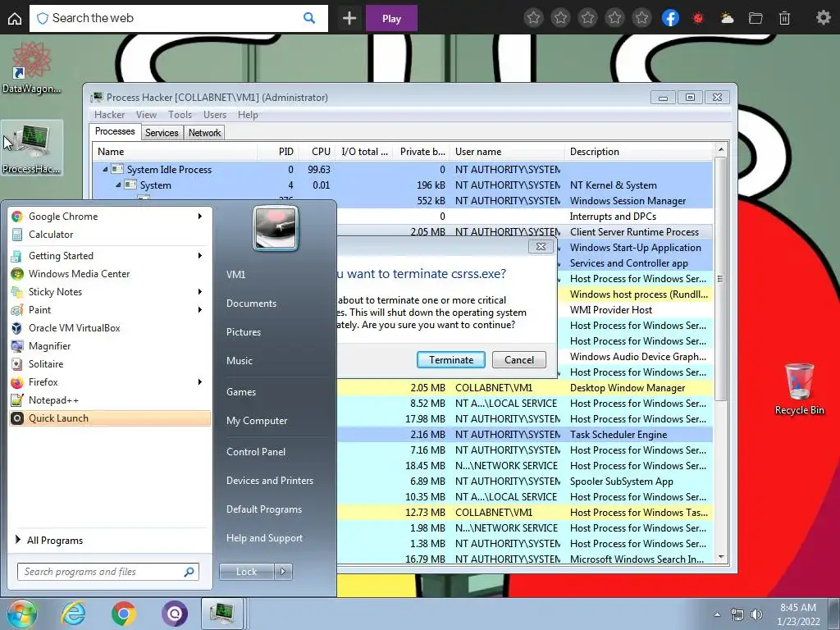This screenshot has width=840, height=630.
Task: Expand Google Chrome jump list arrow
Action: [200, 217]
